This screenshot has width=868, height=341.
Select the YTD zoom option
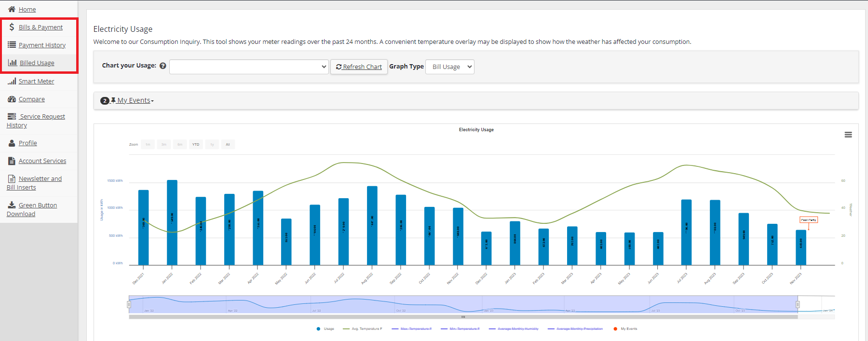196,144
